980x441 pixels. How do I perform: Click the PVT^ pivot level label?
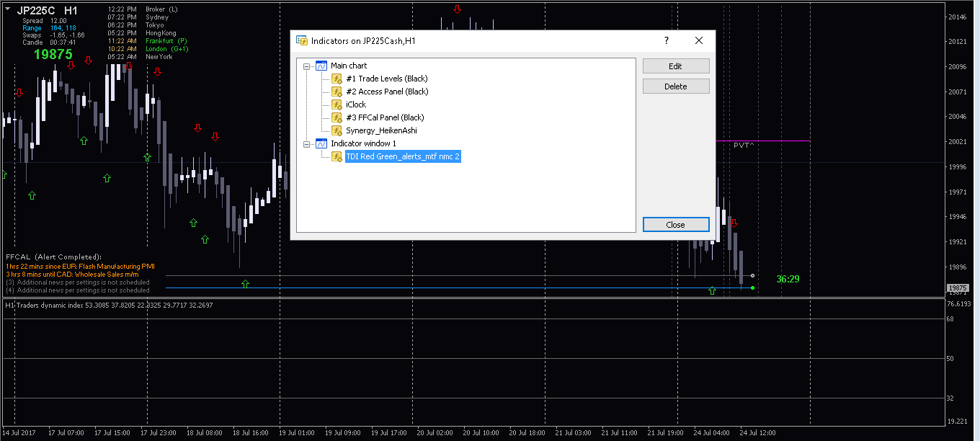[x=744, y=145]
